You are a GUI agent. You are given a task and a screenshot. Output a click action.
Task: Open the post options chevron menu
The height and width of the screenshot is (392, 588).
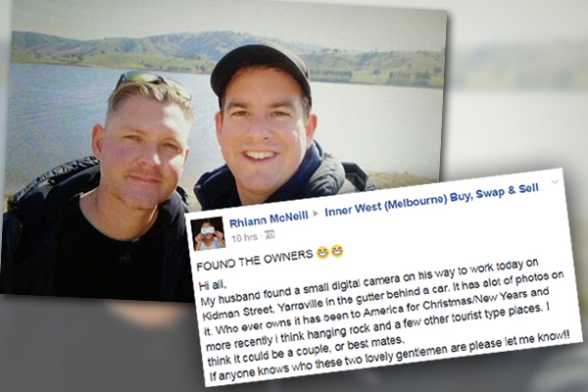[x=555, y=182]
